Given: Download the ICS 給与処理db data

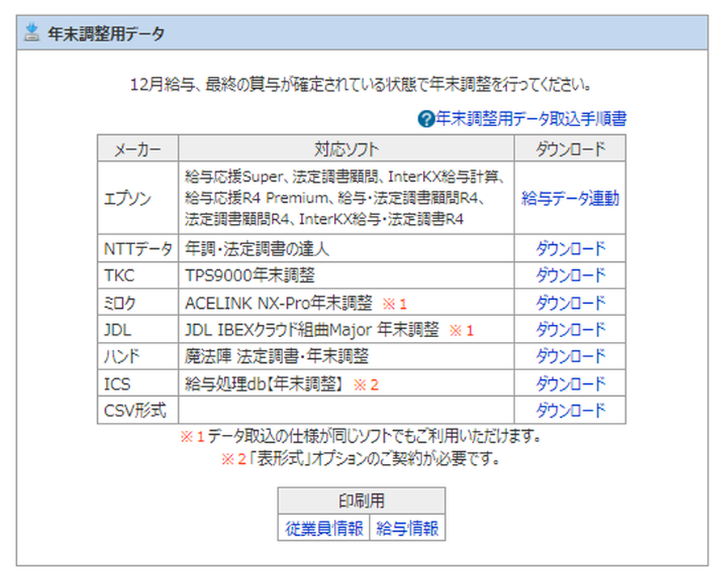Looking at the screenshot, I should coord(570,384).
